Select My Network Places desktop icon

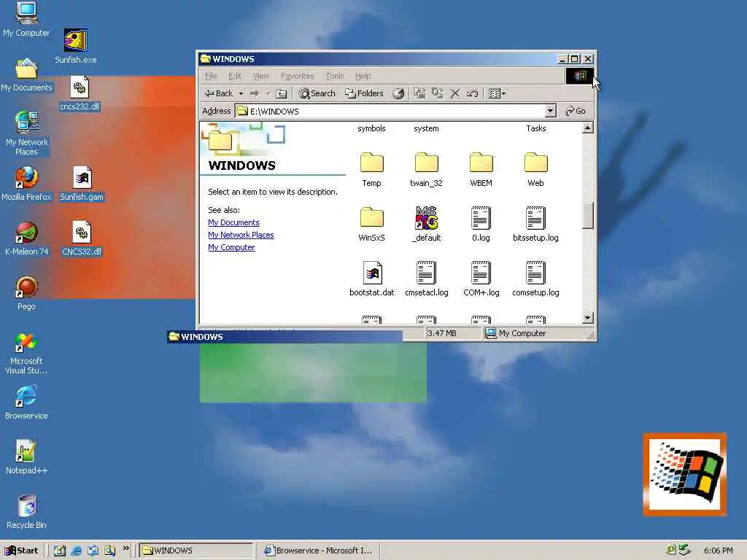[x=26, y=133]
